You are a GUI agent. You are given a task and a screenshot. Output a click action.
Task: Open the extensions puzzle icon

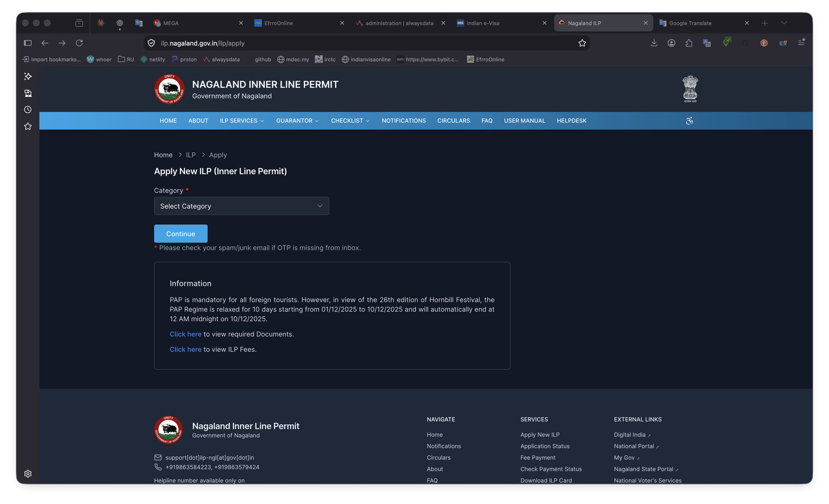click(689, 43)
